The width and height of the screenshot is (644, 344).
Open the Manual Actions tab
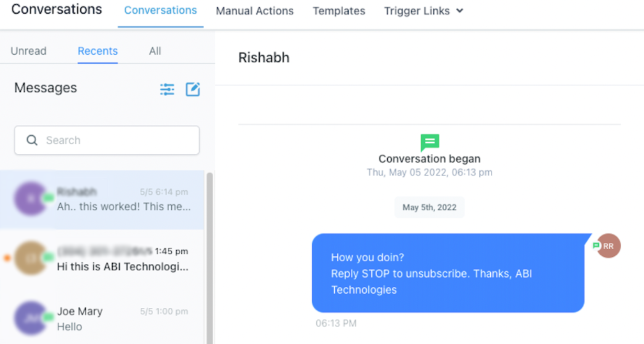pos(255,11)
